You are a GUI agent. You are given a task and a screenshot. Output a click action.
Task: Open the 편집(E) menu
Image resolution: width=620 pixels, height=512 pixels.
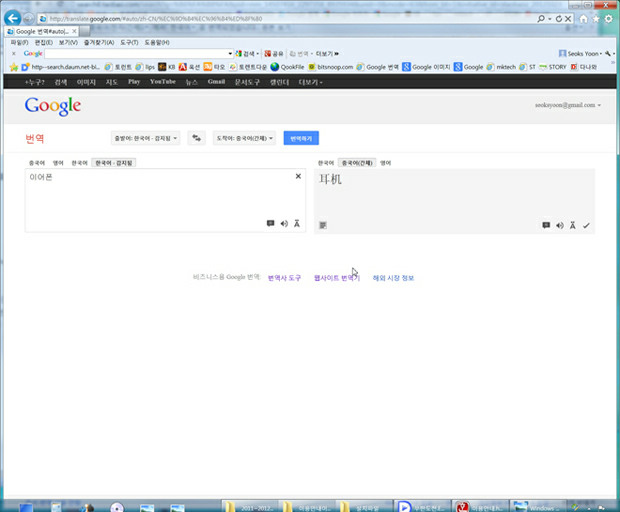pyautogui.click(x=43, y=42)
